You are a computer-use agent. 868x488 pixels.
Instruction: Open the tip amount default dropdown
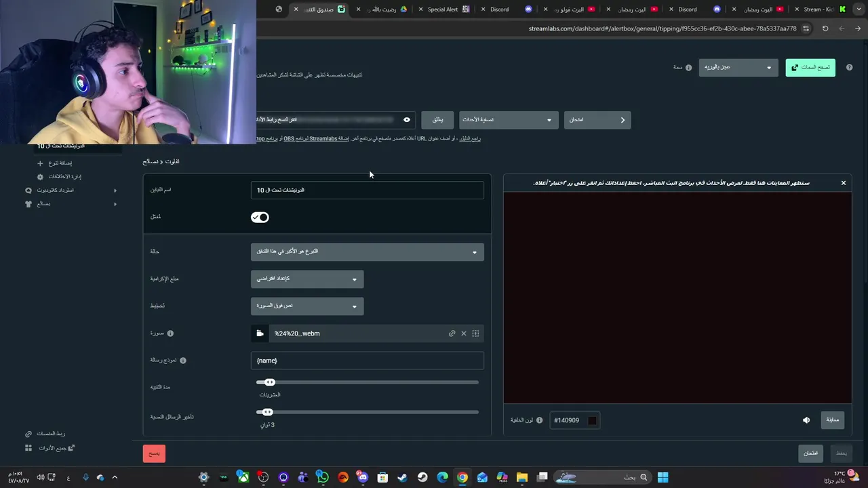(x=307, y=279)
